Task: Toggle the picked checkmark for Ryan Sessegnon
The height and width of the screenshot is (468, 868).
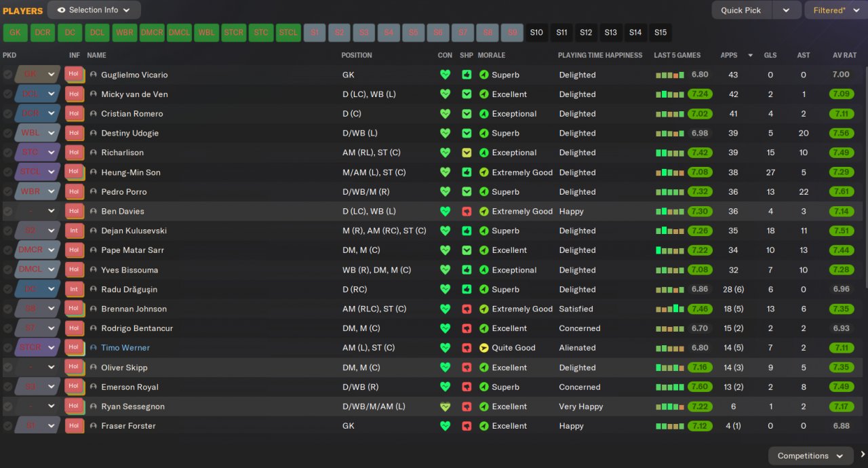Action: pyautogui.click(x=7, y=407)
